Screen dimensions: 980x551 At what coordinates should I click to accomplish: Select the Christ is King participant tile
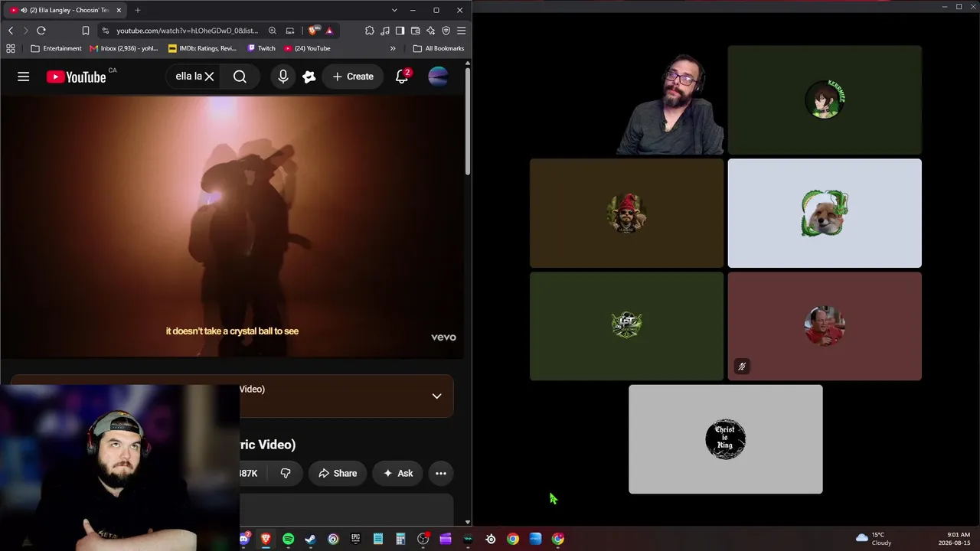coord(726,439)
